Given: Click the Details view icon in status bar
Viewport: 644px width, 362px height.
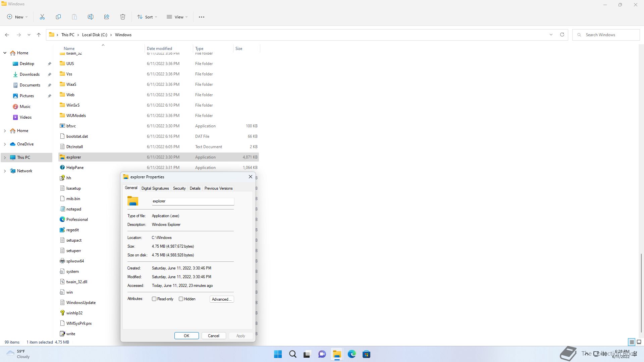Looking at the screenshot, I should (632, 342).
